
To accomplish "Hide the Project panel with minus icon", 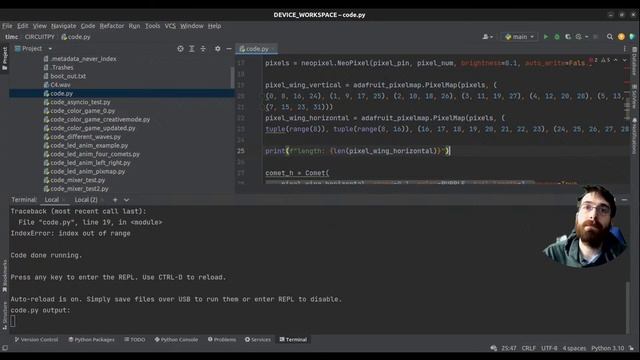I will pos(229,49).
